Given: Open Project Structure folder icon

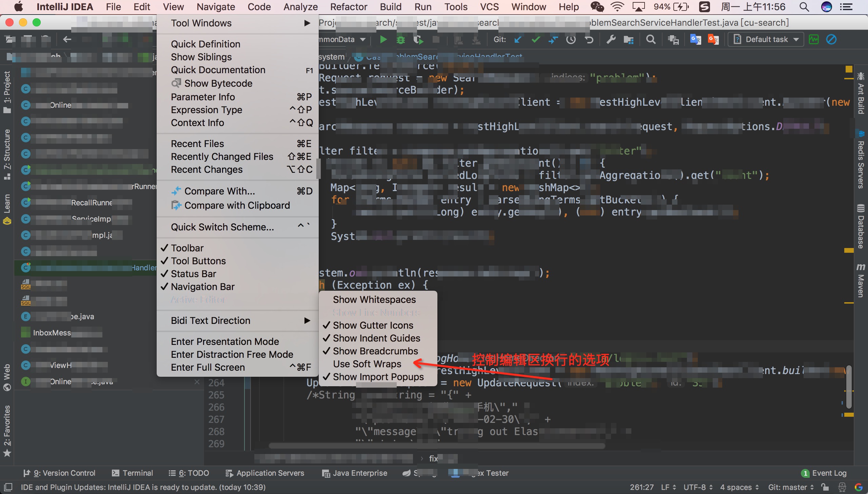Looking at the screenshot, I should click(x=629, y=40).
